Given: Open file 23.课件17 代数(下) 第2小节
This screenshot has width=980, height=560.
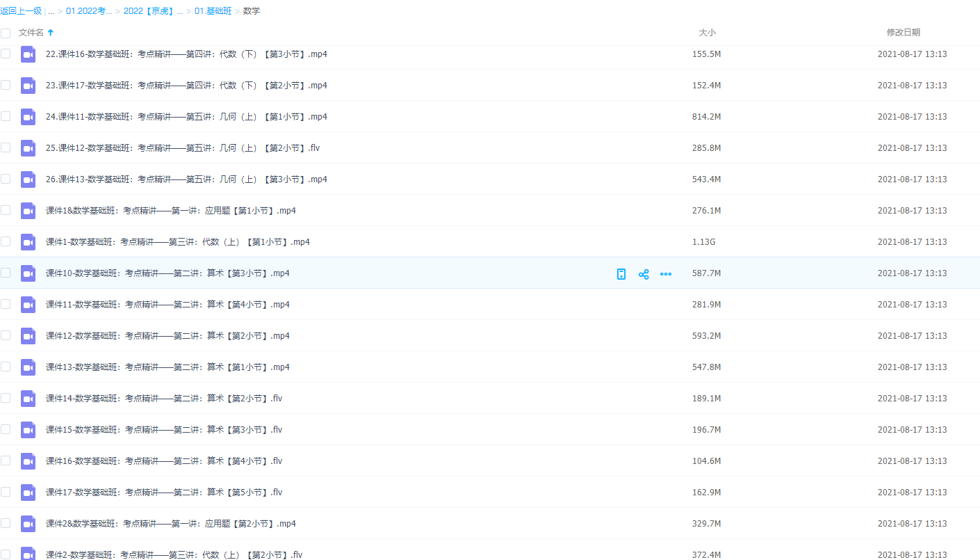Looking at the screenshot, I should click(x=186, y=86).
